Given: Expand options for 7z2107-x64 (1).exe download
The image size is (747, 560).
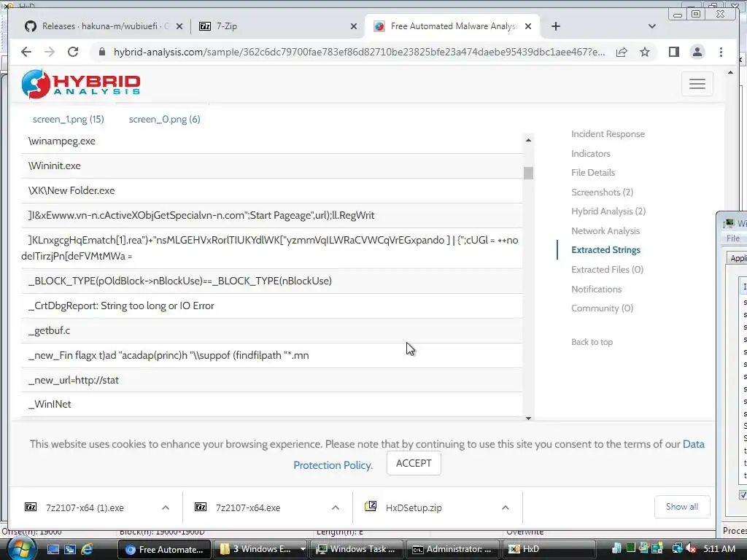Looking at the screenshot, I should pyautogui.click(x=166, y=507).
